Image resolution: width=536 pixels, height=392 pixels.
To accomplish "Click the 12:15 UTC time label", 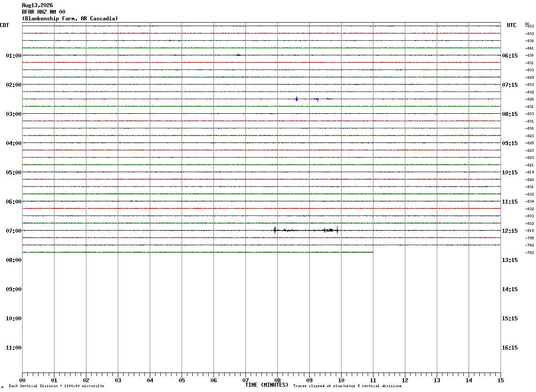I will pos(510,231).
